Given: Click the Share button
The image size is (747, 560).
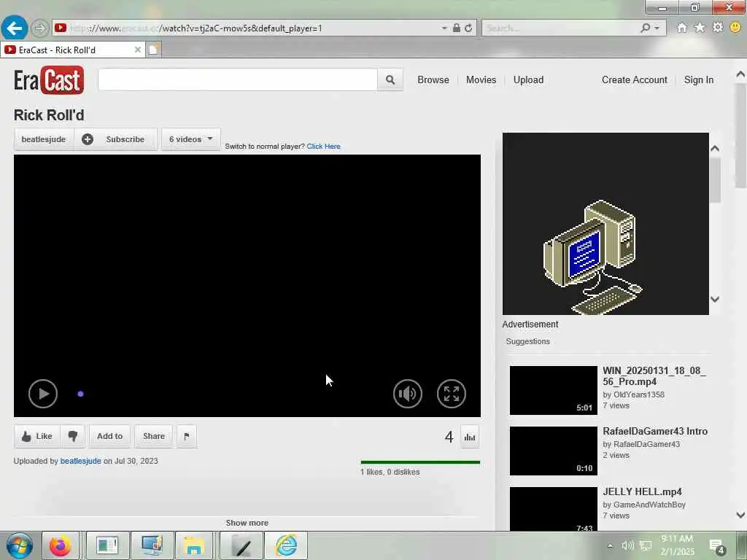Looking at the screenshot, I should click(x=153, y=436).
